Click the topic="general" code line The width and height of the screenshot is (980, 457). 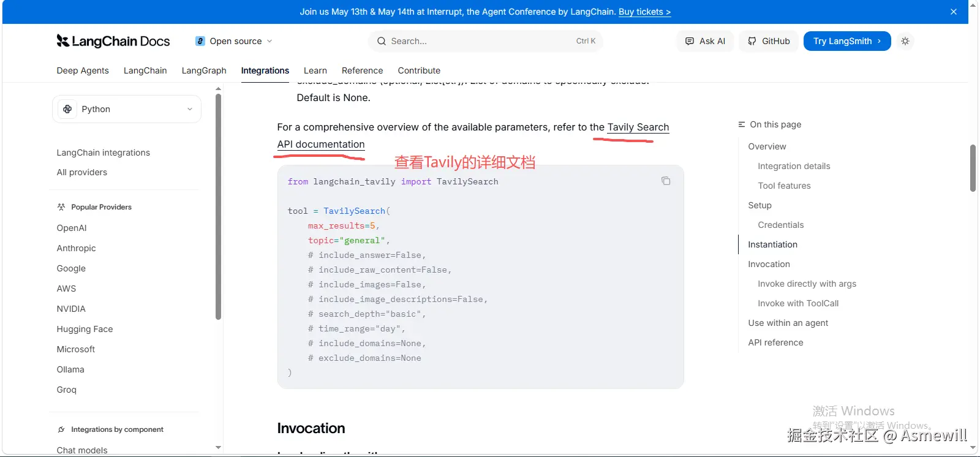pos(349,241)
